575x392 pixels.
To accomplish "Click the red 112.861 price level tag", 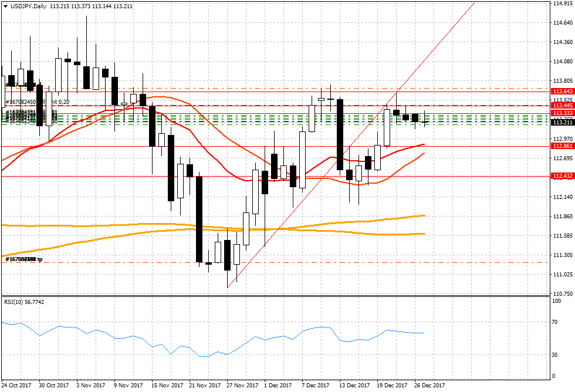I will click(x=563, y=146).
